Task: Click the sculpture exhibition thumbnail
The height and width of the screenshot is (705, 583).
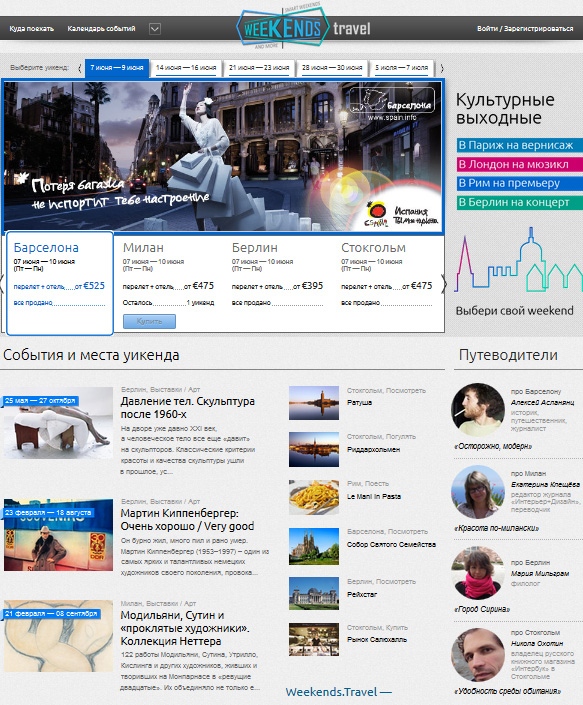Action: 58,423
